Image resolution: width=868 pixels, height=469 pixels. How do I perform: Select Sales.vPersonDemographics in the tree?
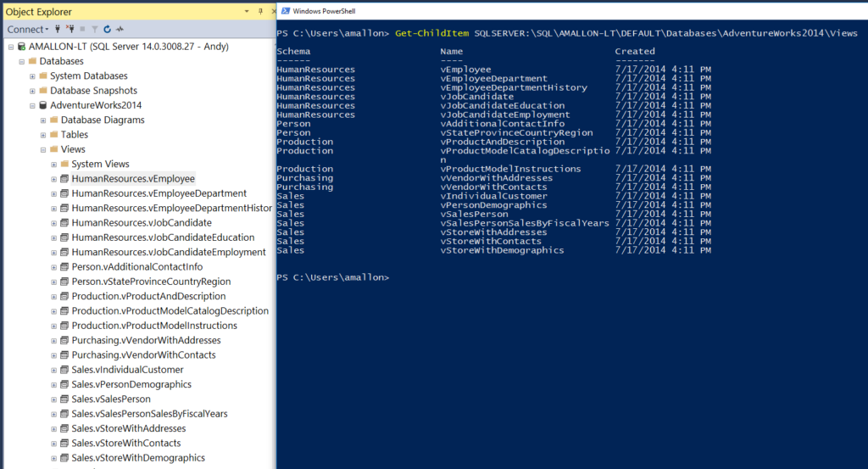pyautogui.click(x=131, y=384)
